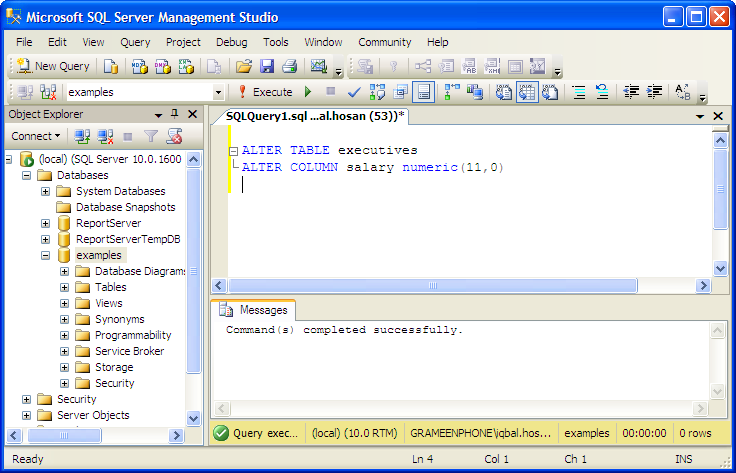Open Analysis Services XMLA Query

(x=186, y=67)
